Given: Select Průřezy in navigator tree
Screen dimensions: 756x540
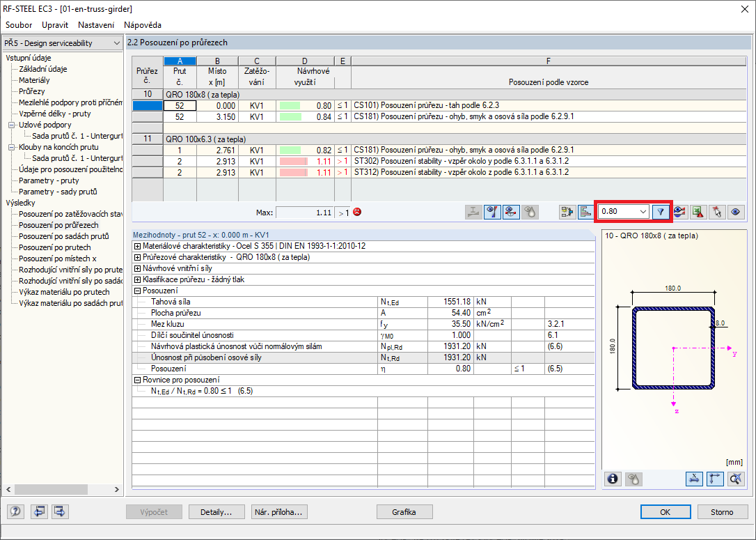Looking at the screenshot, I should [x=32, y=91].
